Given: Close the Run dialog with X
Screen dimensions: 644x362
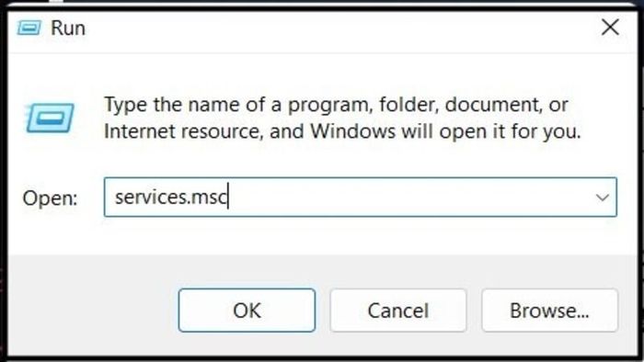Looking at the screenshot, I should pyautogui.click(x=610, y=28).
